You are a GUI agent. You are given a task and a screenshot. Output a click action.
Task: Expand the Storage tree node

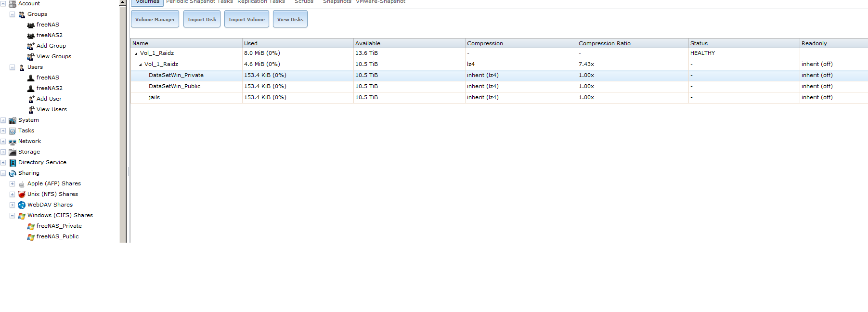tap(3, 152)
